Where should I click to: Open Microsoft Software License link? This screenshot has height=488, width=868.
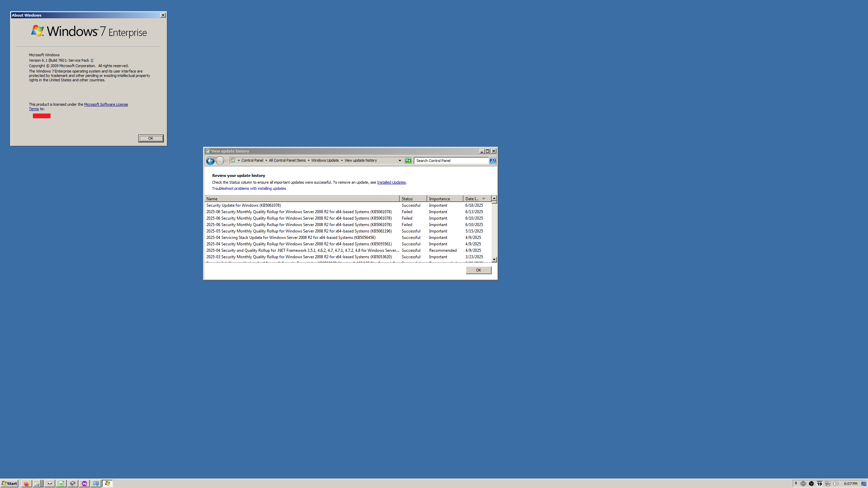(x=106, y=104)
